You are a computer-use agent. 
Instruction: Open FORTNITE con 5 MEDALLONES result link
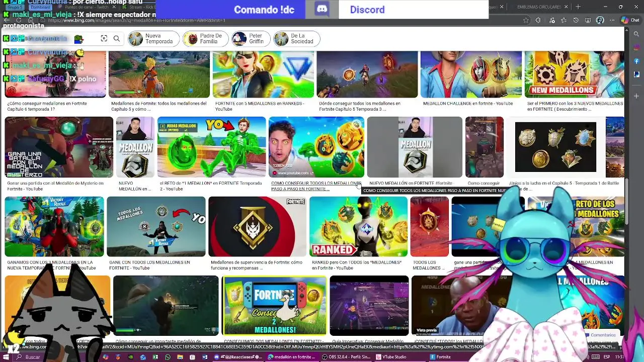(x=260, y=106)
